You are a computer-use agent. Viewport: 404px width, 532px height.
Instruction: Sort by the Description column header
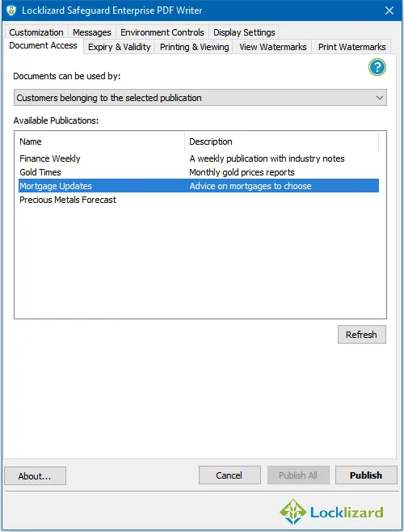coord(281,141)
